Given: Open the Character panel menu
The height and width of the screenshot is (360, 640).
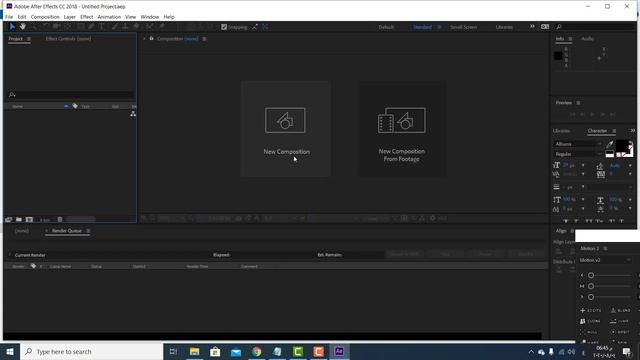Looking at the screenshot, I should (614, 131).
